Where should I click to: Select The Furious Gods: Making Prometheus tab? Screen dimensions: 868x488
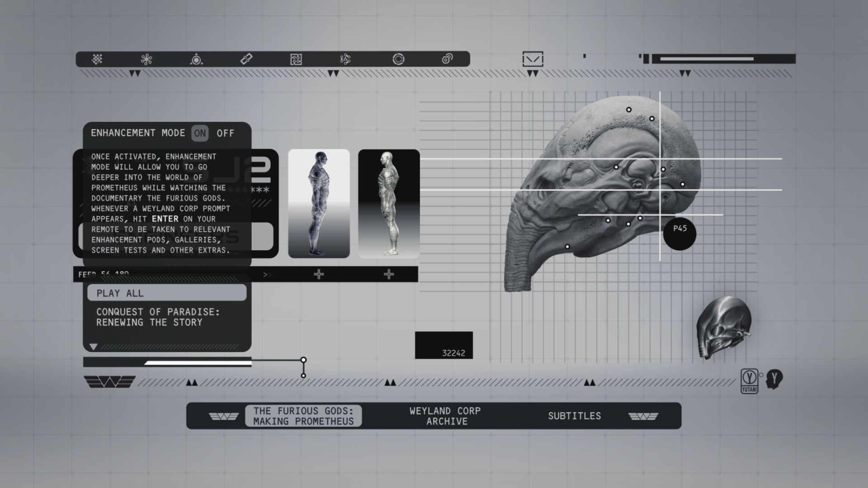(x=303, y=416)
